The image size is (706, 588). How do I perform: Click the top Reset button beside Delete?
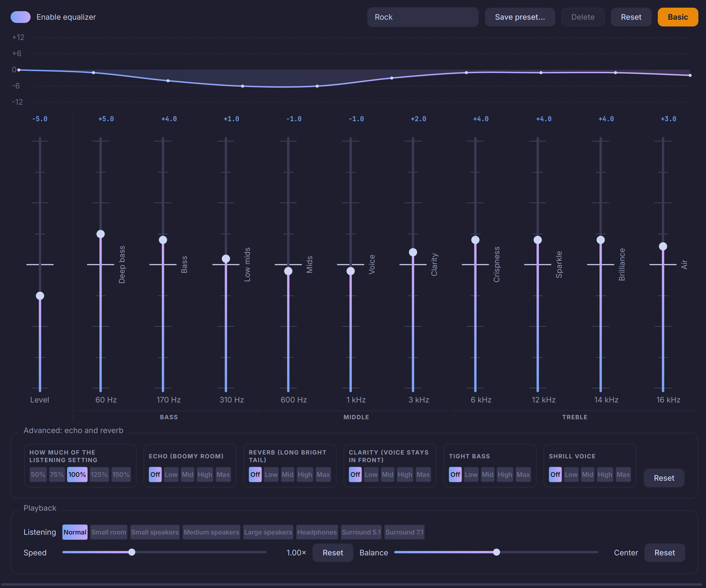(631, 17)
